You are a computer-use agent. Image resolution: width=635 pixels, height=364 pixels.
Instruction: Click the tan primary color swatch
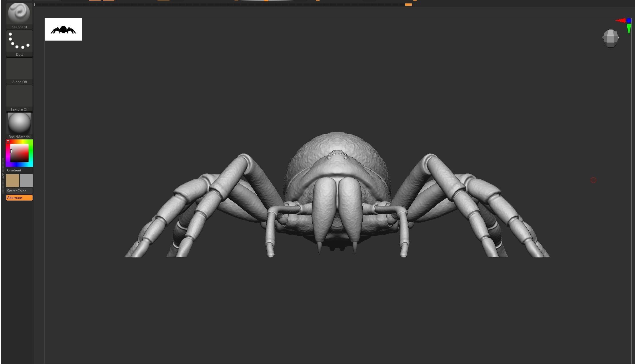(x=13, y=180)
